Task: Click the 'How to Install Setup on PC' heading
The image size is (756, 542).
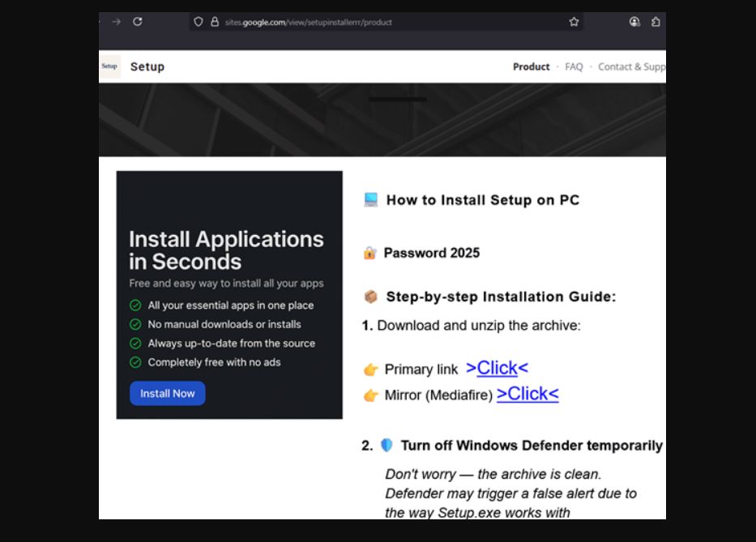Action: click(x=482, y=200)
